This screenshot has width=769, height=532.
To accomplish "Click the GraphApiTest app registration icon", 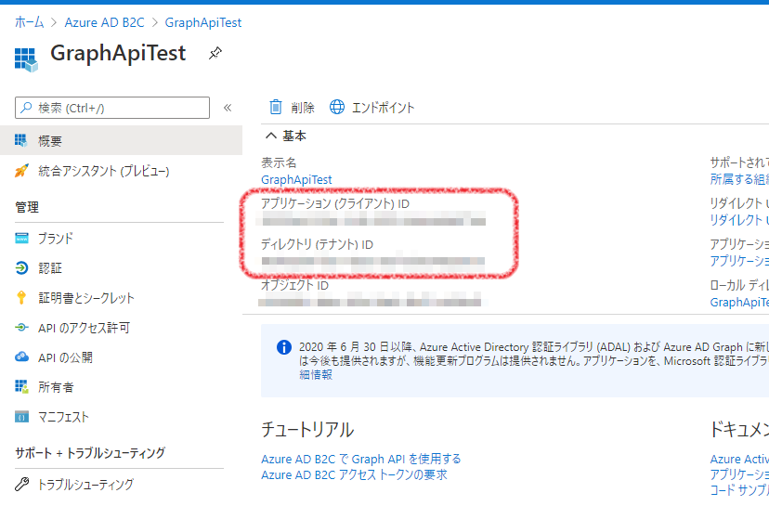I will point(26,59).
